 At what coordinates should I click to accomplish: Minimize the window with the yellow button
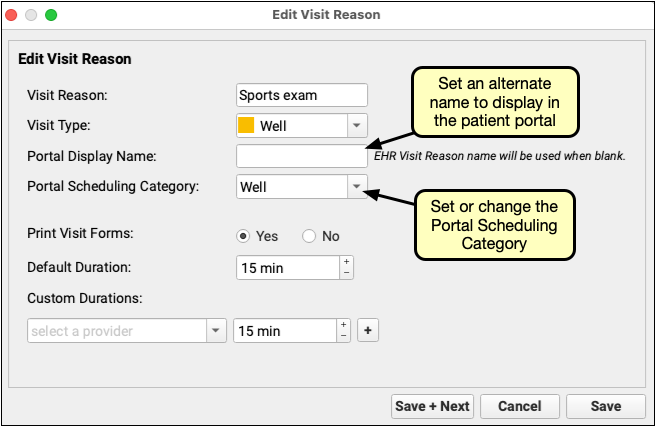33,16
